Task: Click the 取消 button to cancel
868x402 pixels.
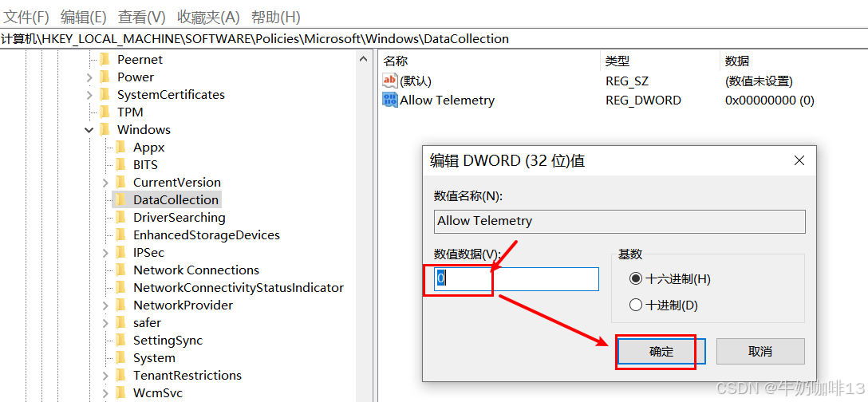Action: pos(759,351)
